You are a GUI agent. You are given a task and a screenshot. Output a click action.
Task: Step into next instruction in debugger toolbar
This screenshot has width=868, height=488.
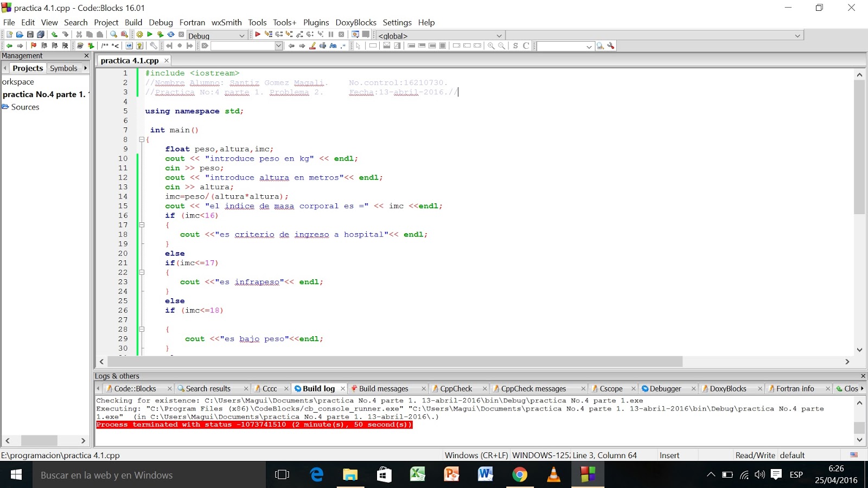320,35
